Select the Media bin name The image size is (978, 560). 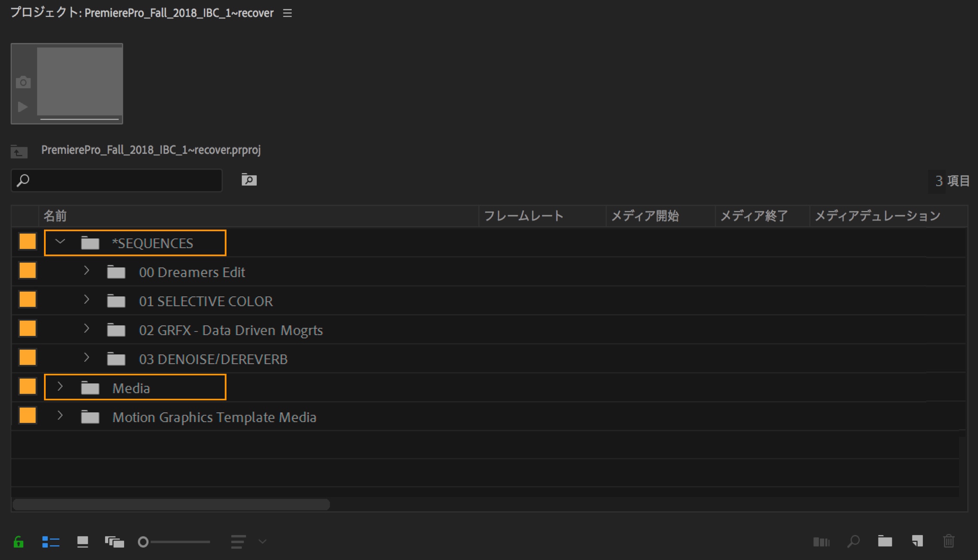[x=131, y=389]
